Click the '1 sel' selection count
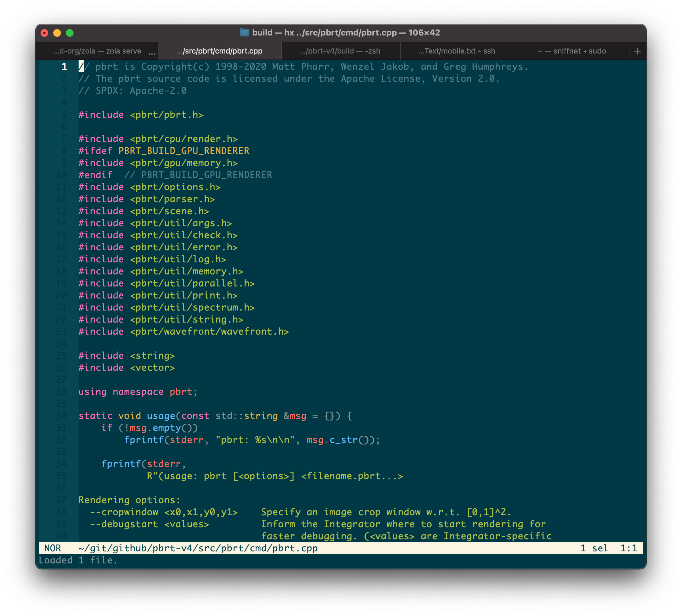Screen dimensions: 682x616 (x=594, y=548)
